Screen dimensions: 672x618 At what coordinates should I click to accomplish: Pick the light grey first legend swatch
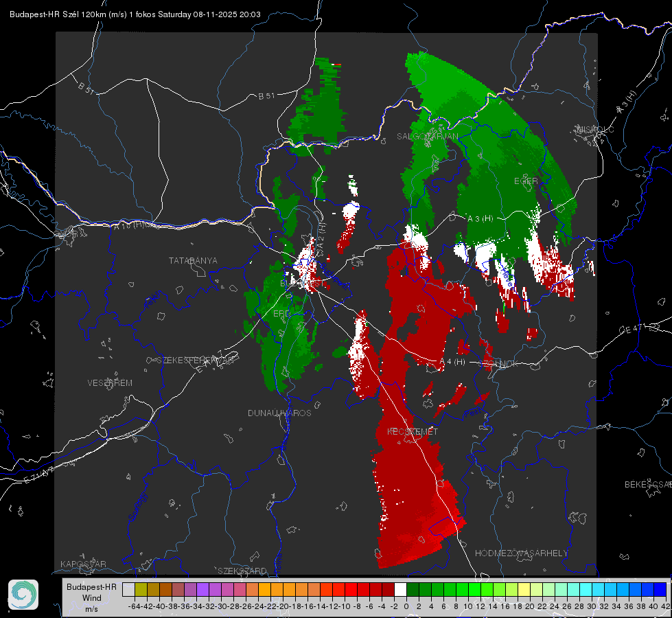pyautogui.click(x=128, y=590)
